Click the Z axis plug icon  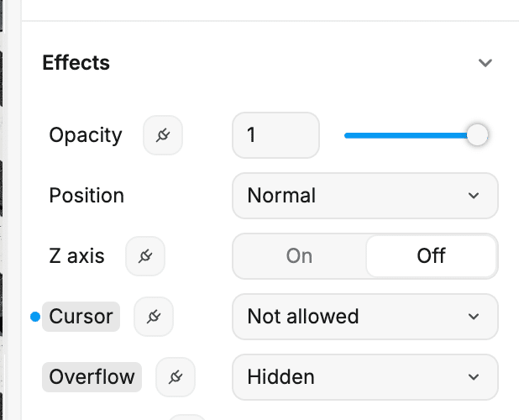point(145,256)
